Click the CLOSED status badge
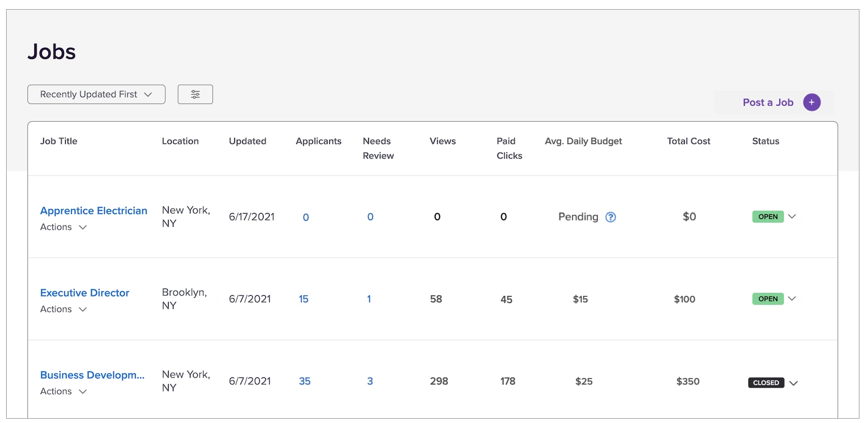Viewport: 868px width, 423px height. [x=766, y=383]
